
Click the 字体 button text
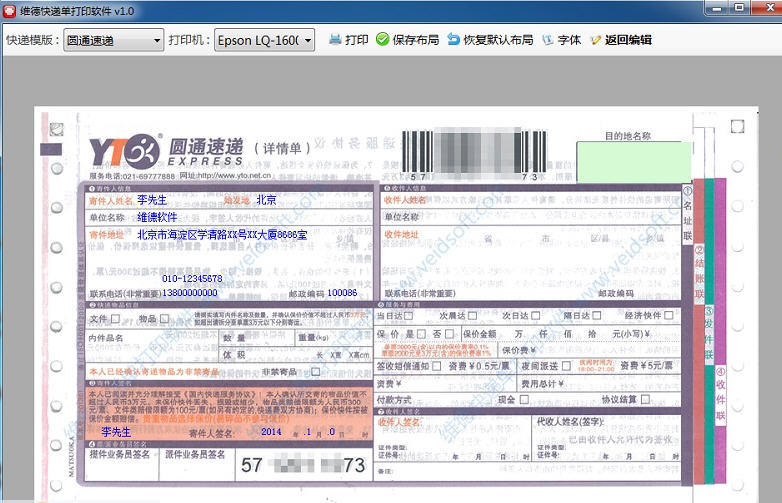(569, 40)
